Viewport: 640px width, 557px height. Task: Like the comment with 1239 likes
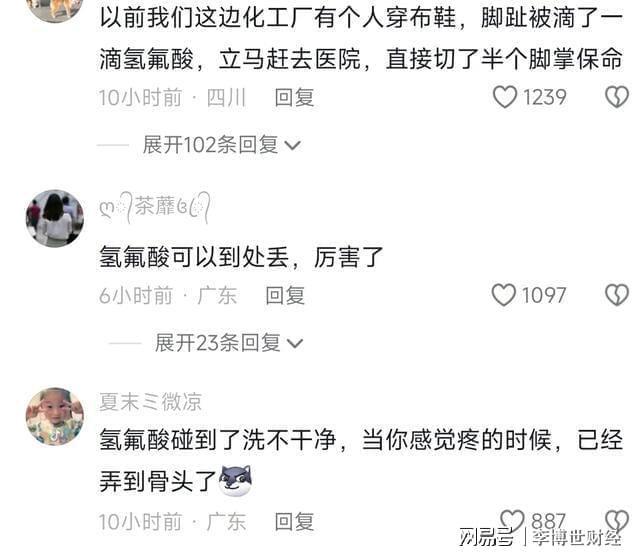(x=505, y=97)
